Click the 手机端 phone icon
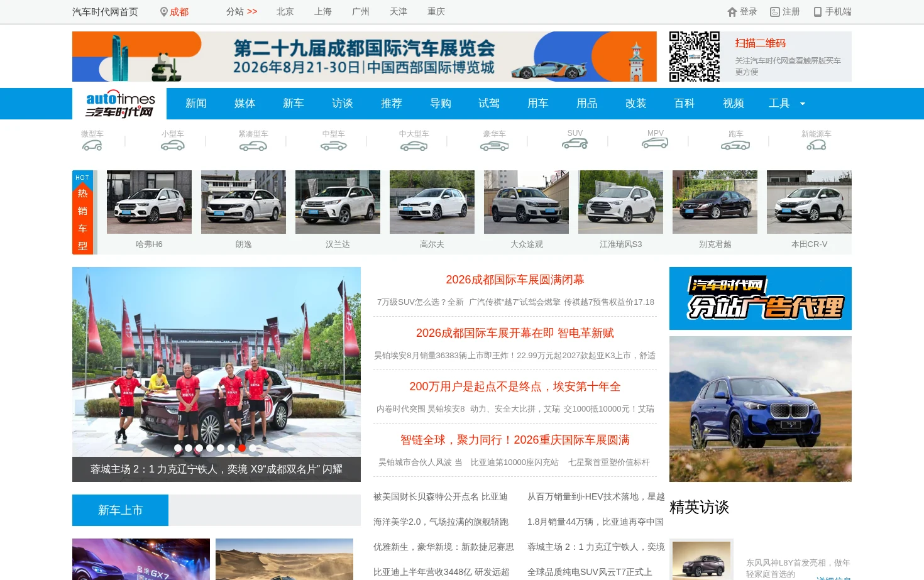 pyautogui.click(x=818, y=12)
